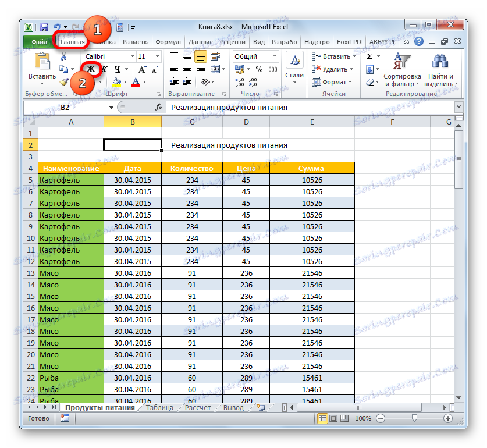This screenshot has width=487, height=448.
Task: Open Excel help with the question mark
Action: (419, 41)
